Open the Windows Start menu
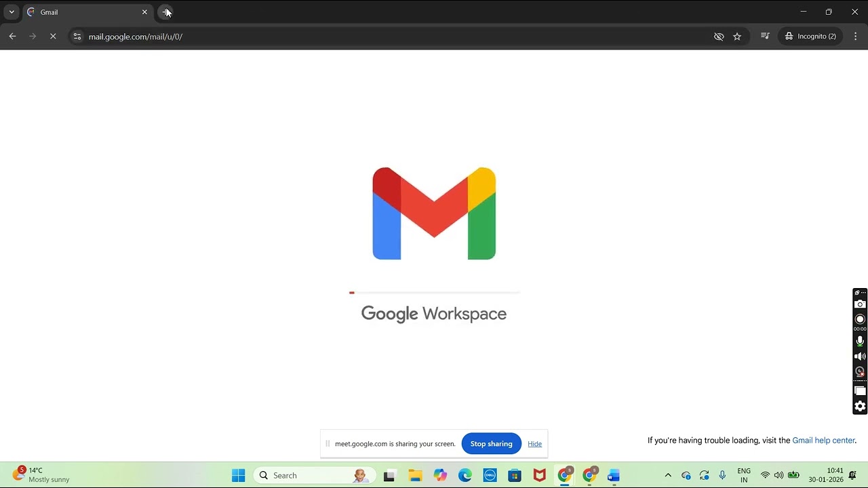Viewport: 868px width, 488px height. [x=239, y=476]
